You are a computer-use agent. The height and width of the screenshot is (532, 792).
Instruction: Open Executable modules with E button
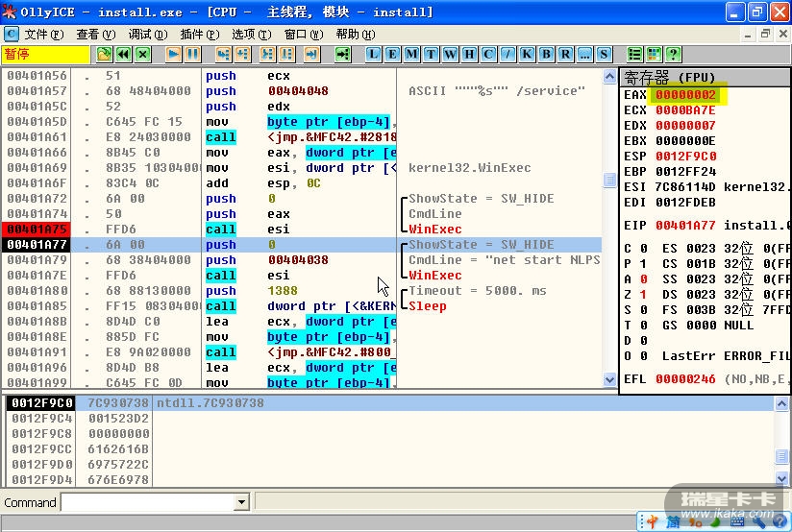click(x=392, y=54)
